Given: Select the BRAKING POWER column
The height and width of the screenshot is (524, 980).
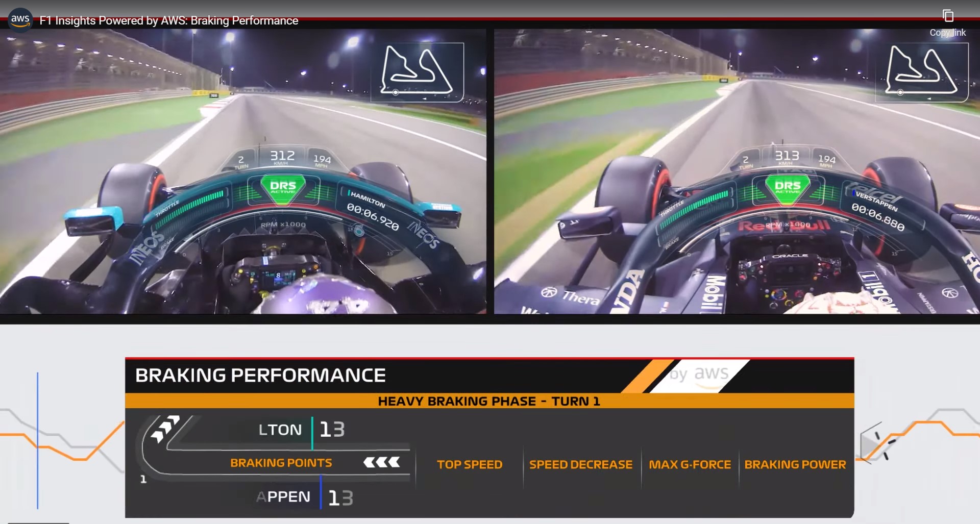Looking at the screenshot, I should click(x=795, y=464).
